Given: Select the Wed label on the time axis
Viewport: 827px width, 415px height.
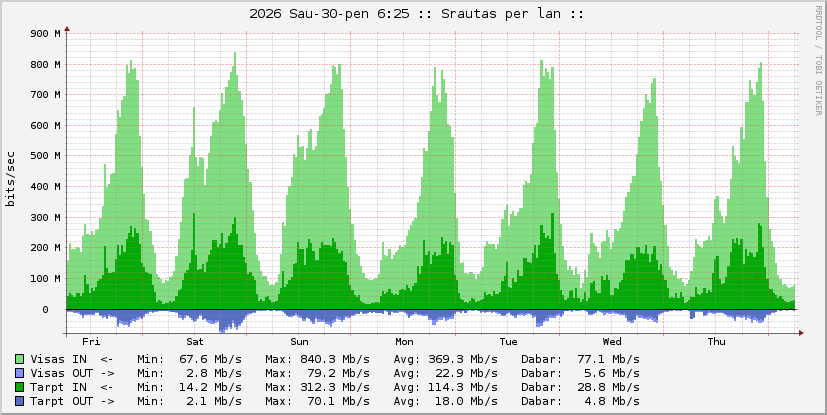Looking at the screenshot, I should [612, 342].
